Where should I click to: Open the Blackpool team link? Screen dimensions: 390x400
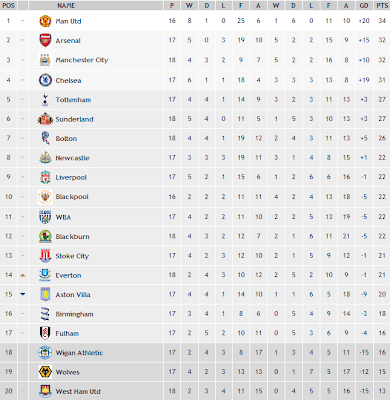point(72,197)
